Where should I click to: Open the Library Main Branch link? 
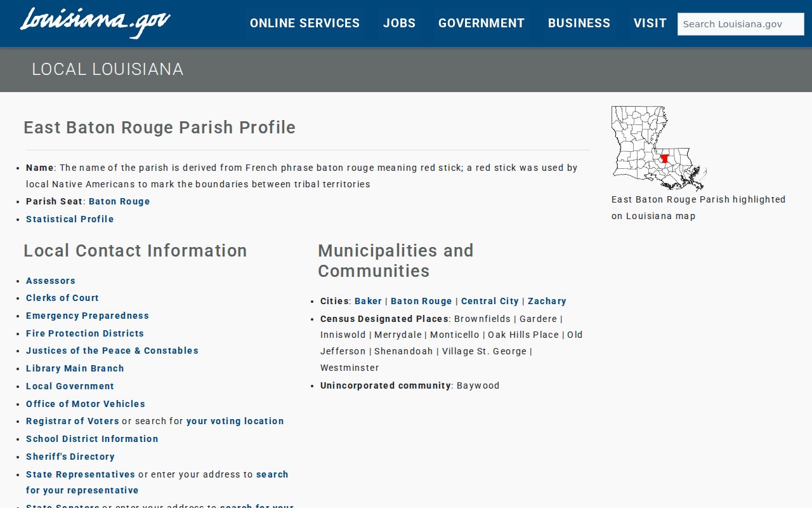[75, 368]
